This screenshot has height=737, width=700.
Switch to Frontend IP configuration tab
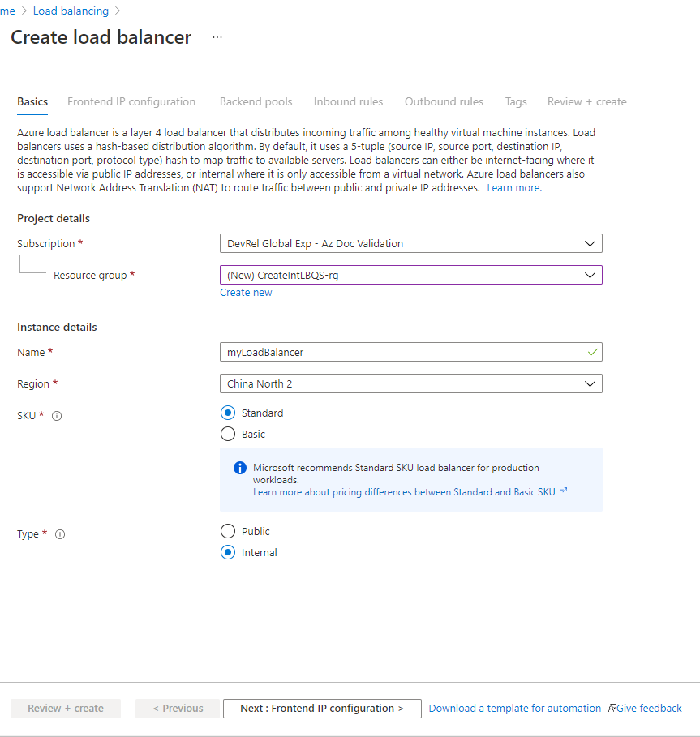[x=131, y=102]
